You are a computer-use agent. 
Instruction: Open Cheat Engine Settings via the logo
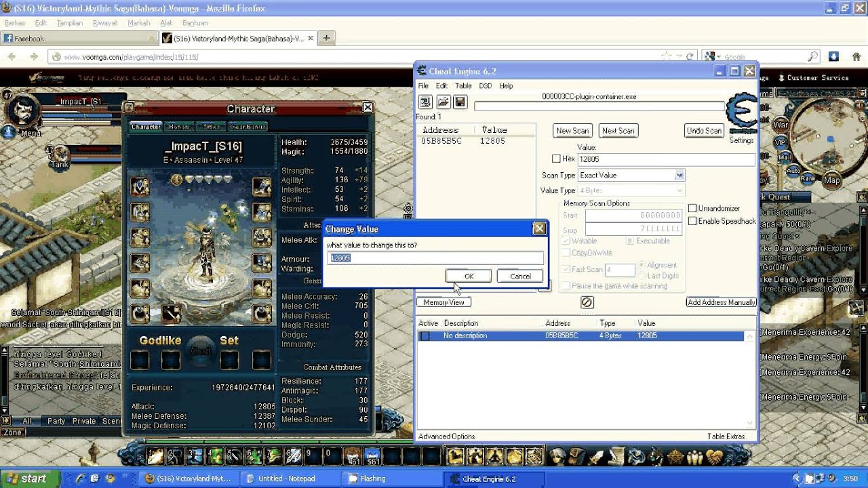coord(741,114)
